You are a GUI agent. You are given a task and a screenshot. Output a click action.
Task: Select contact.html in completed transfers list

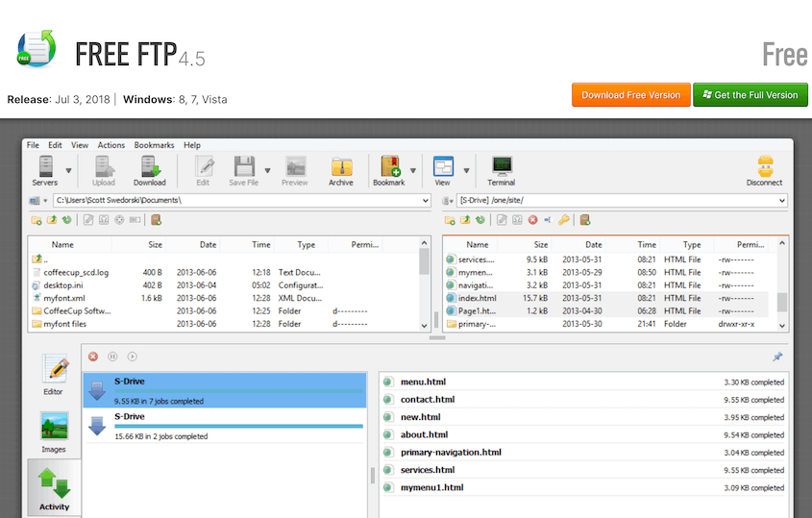click(584, 400)
